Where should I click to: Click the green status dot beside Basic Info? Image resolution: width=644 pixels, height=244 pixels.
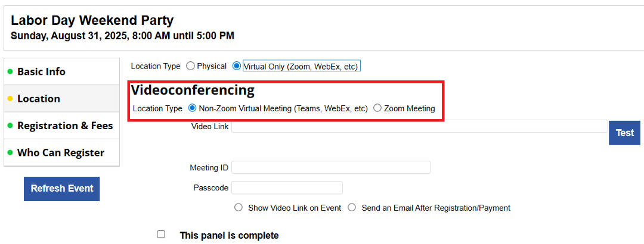[10, 72]
